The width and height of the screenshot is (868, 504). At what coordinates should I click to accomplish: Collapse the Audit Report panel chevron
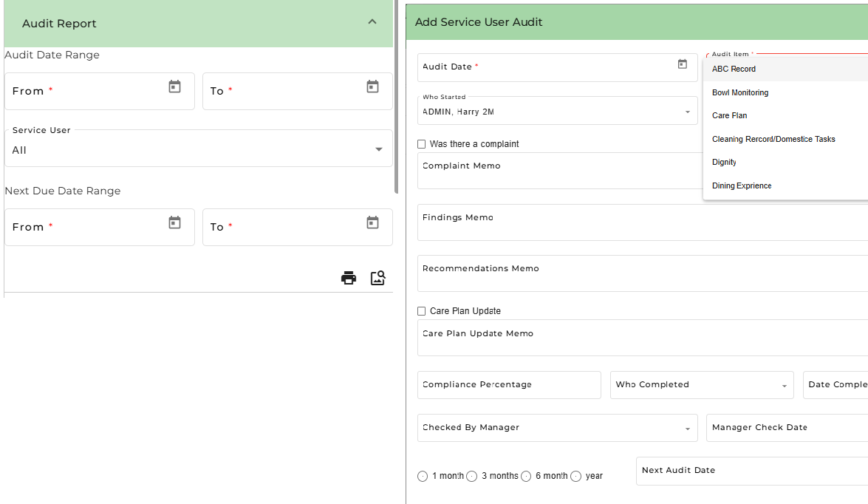coord(372,22)
